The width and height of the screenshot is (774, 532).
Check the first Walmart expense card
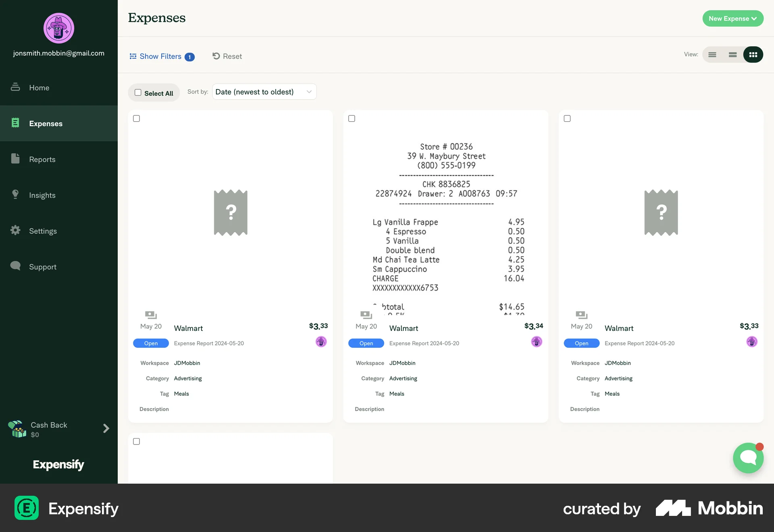(136, 118)
